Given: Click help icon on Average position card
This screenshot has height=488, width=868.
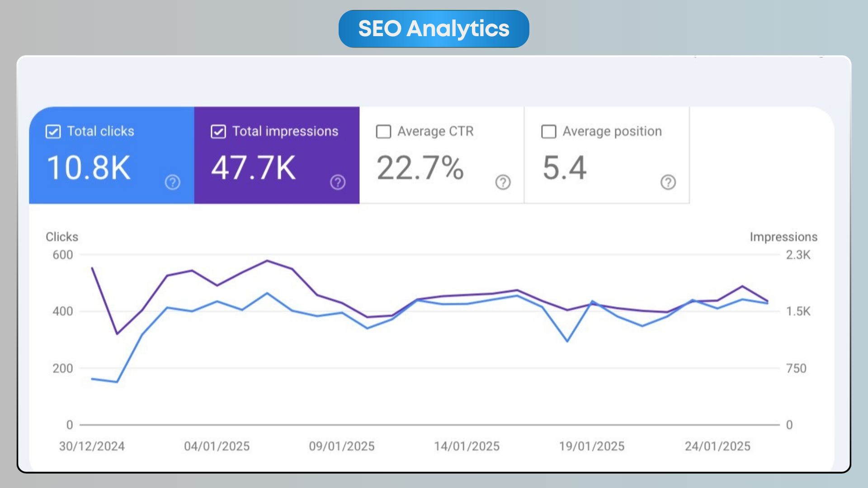Looking at the screenshot, I should 668,182.
